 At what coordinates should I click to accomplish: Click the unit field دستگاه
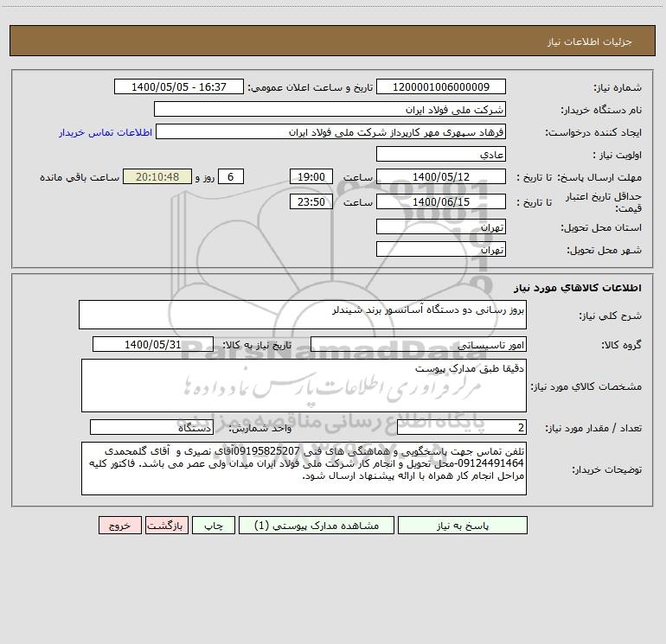click(x=151, y=427)
